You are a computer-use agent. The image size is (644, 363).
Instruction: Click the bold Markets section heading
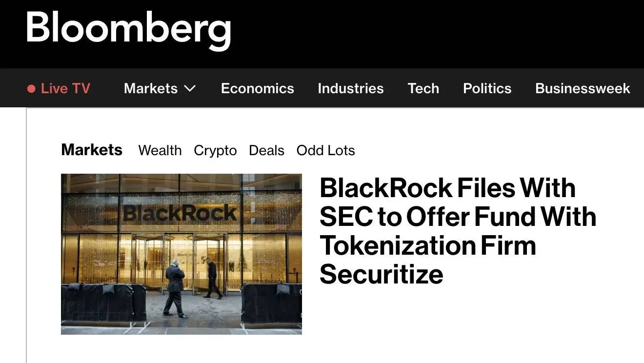92,150
